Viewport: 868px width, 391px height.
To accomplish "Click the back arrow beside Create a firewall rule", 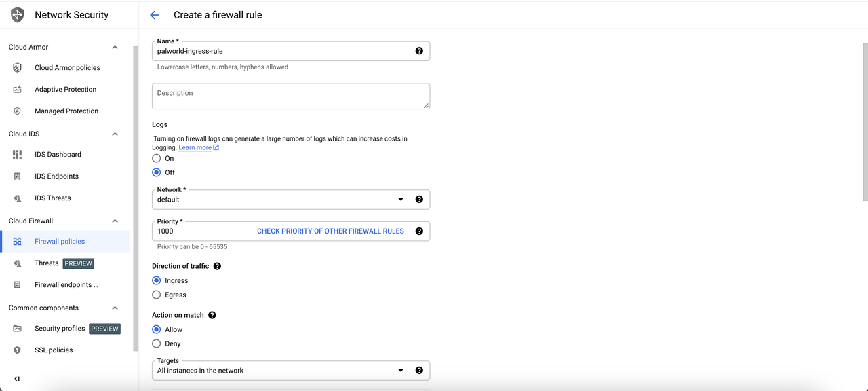I will click(x=154, y=15).
